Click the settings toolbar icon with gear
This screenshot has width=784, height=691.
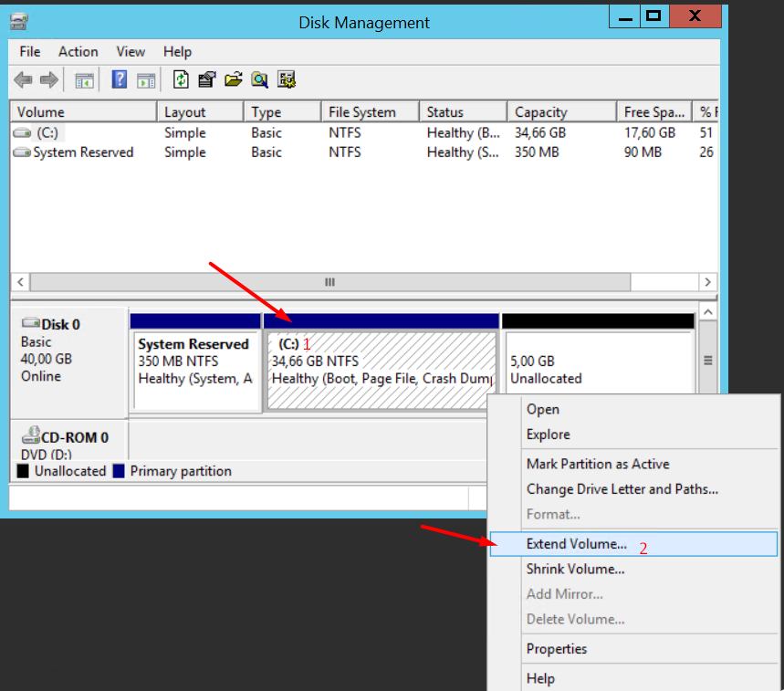click(287, 79)
